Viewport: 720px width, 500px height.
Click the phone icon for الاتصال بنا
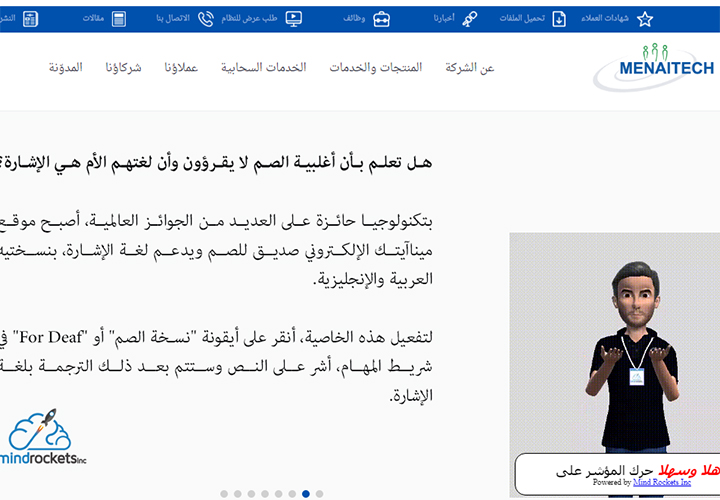coord(205,19)
